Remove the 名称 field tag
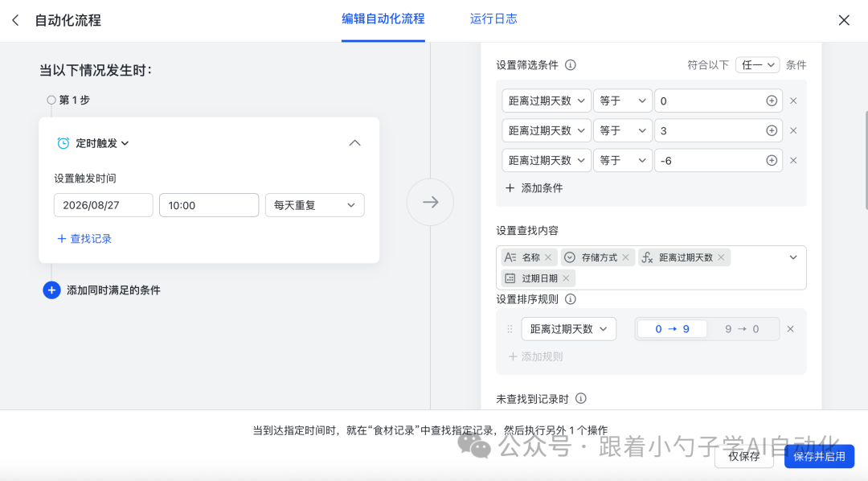This screenshot has height=481, width=868. [x=548, y=257]
